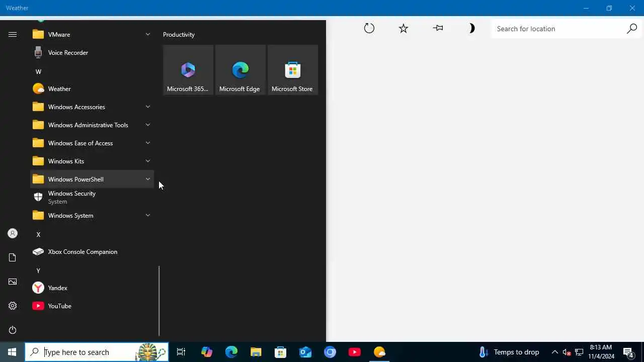644x362 pixels.
Task: Expand Windows Kits folder
Action: pos(92,161)
